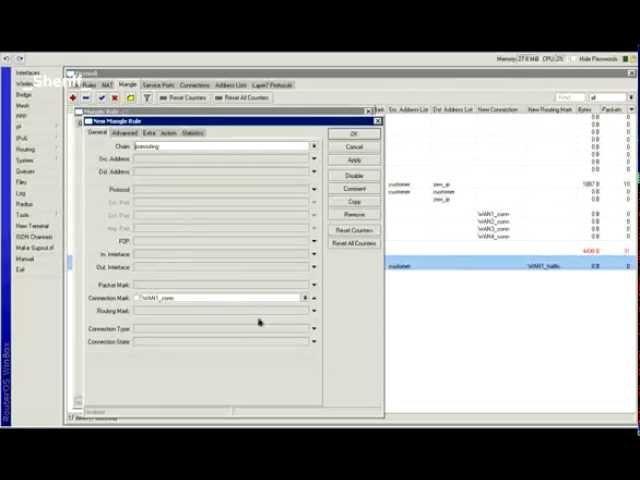Expand the Packet Mark field

[314, 285]
